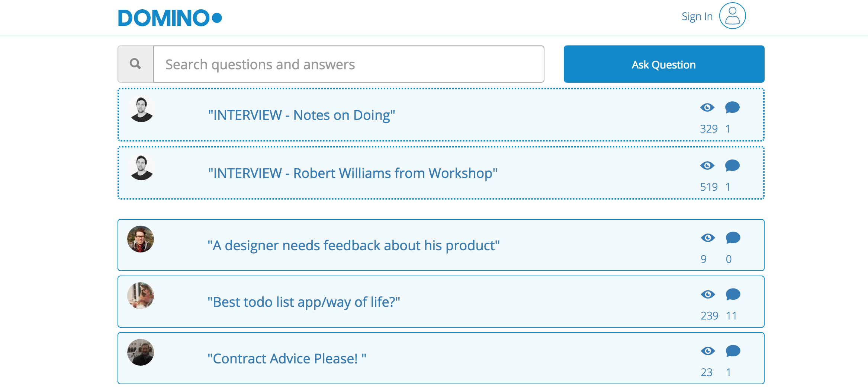This screenshot has height=388, width=868.
Task: Focus the search questions and answers field
Action: click(348, 64)
